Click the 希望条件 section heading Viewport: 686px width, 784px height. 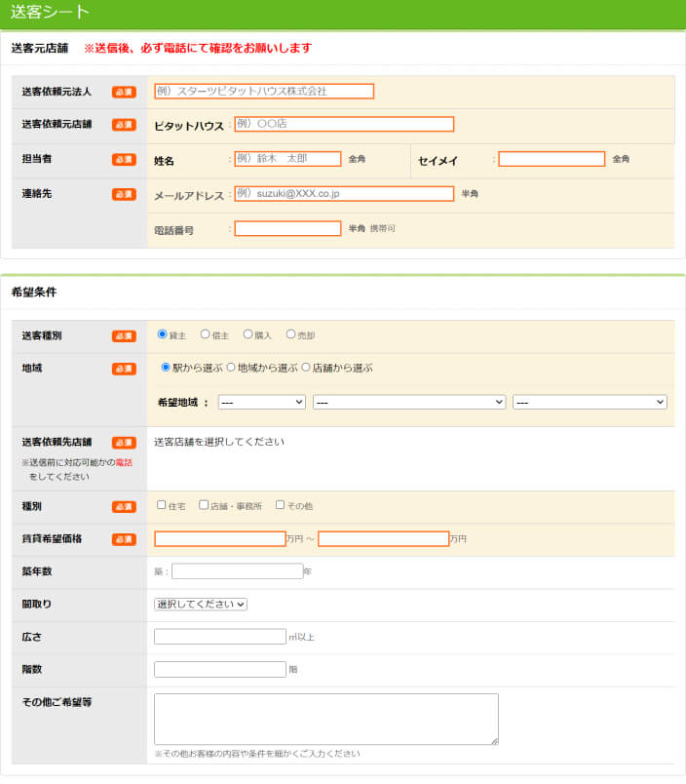click(x=33, y=292)
